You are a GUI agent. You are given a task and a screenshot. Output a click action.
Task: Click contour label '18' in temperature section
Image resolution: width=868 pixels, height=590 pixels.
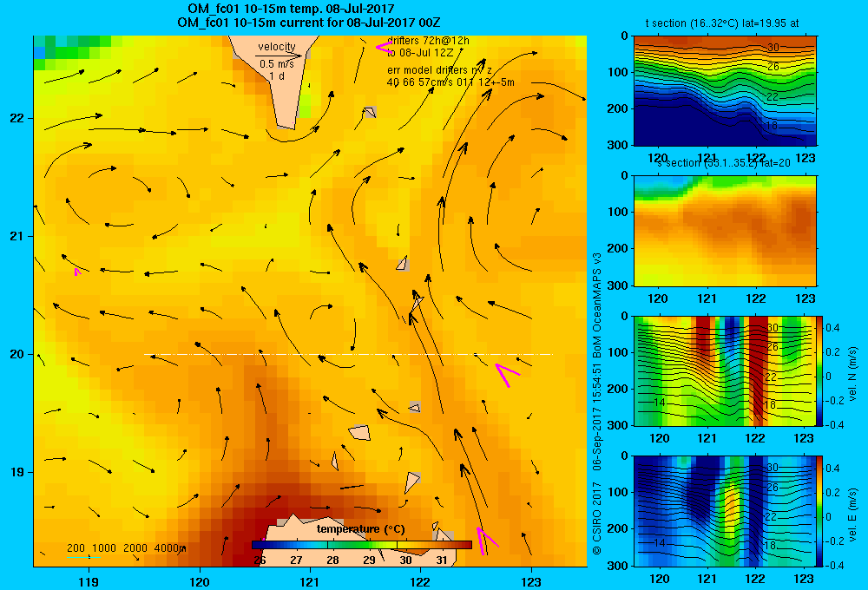tap(772, 126)
